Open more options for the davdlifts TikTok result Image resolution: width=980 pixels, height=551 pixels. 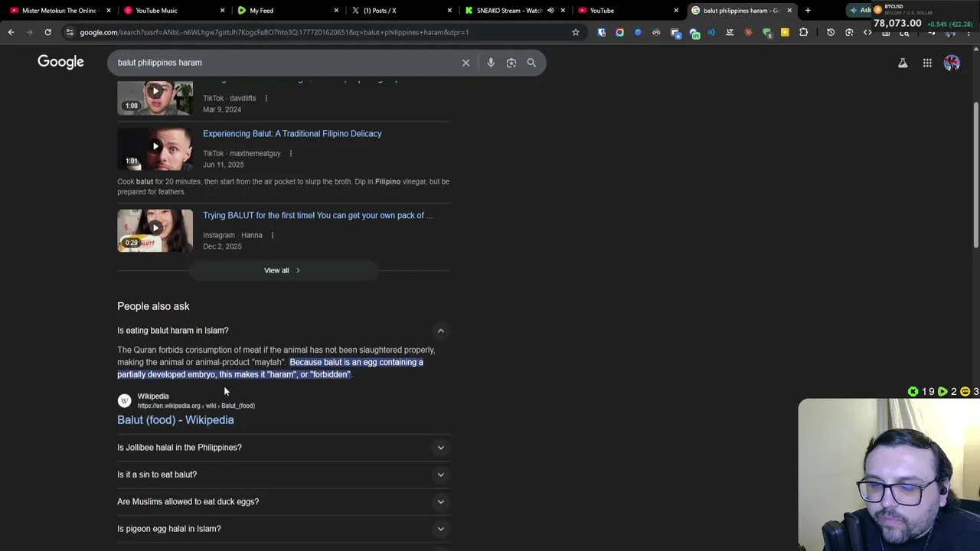pyautogui.click(x=266, y=98)
